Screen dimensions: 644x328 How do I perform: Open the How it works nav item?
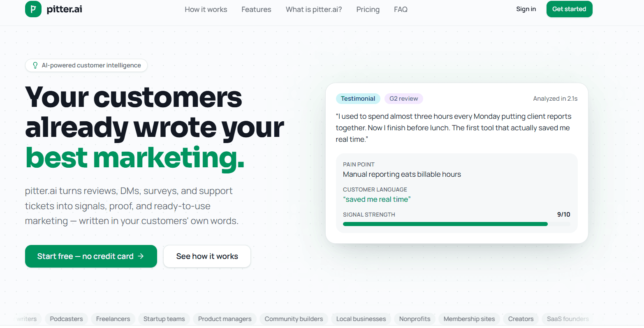(206, 9)
